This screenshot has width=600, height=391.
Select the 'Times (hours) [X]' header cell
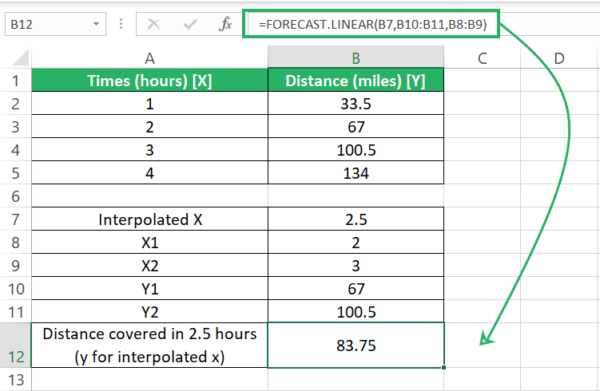pyautogui.click(x=150, y=80)
